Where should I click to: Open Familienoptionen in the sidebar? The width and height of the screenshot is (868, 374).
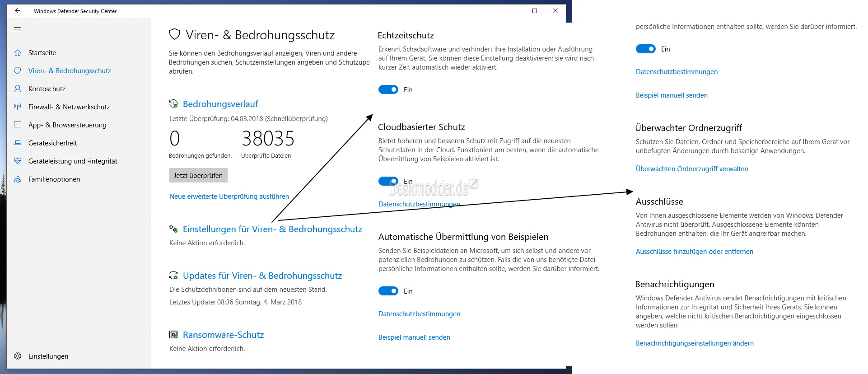[54, 179]
